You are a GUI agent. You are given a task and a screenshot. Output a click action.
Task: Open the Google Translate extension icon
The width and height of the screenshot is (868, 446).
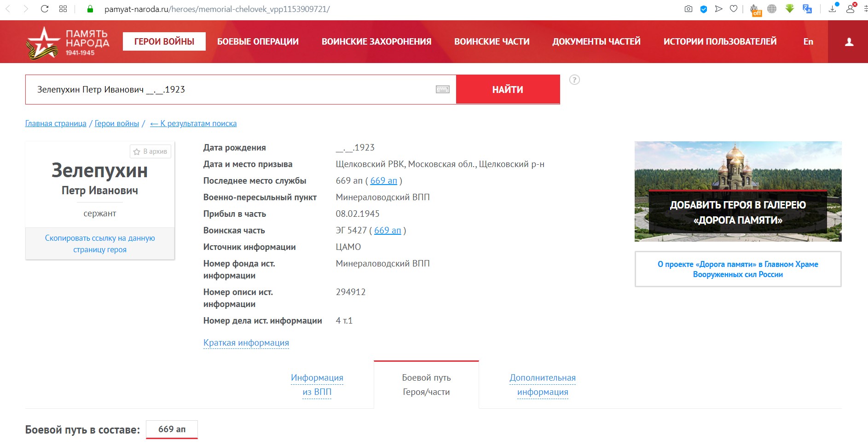[x=807, y=9]
